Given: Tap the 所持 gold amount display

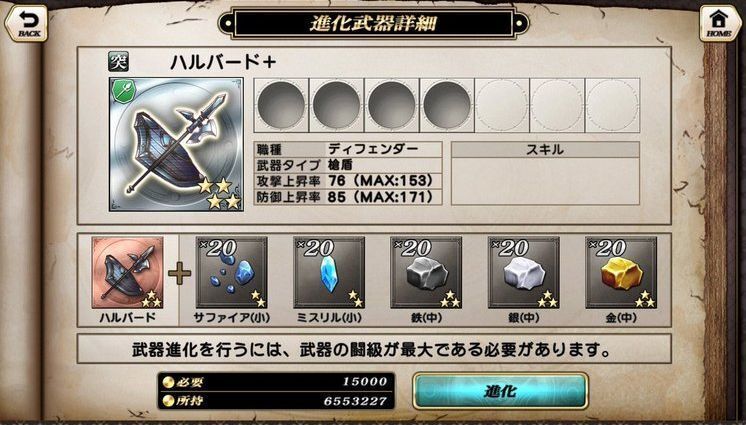Looking at the screenshot, I should click(276, 401).
